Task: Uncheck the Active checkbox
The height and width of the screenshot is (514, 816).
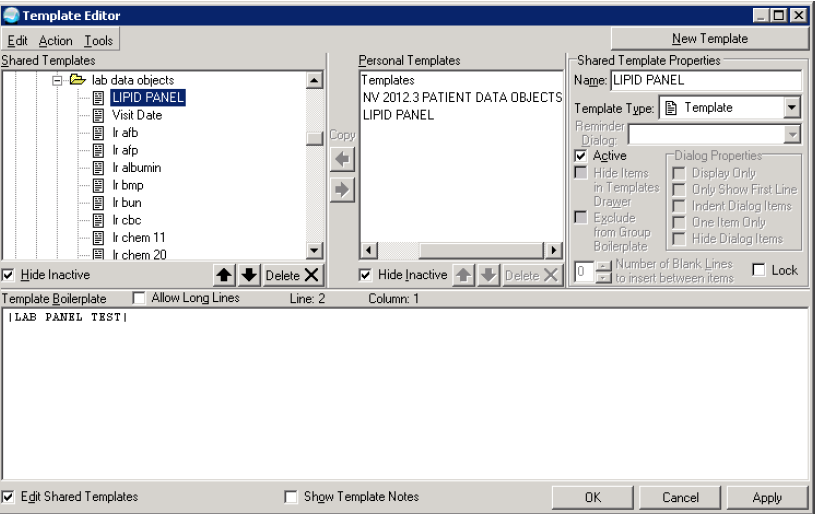Action: [x=581, y=156]
